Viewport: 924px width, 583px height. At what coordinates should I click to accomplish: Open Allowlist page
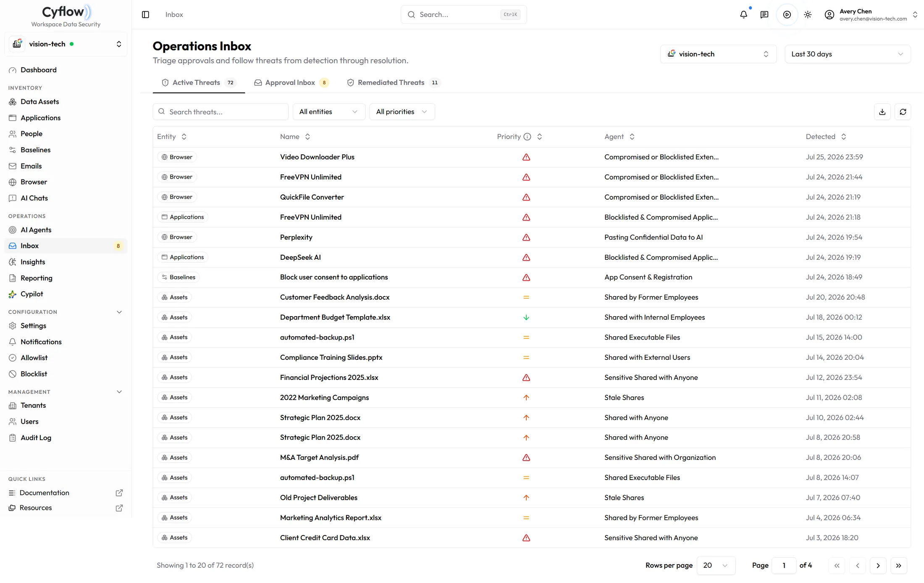(34, 358)
